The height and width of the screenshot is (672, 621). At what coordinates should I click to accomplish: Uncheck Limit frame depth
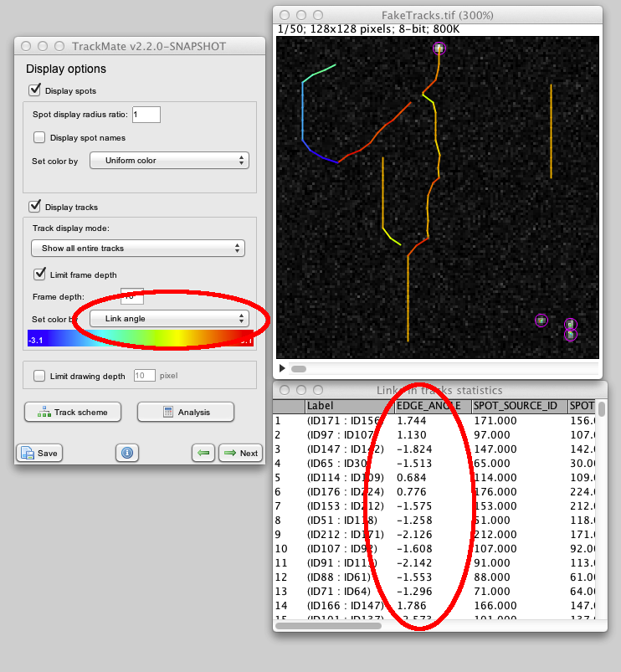pyautogui.click(x=39, y=274)
